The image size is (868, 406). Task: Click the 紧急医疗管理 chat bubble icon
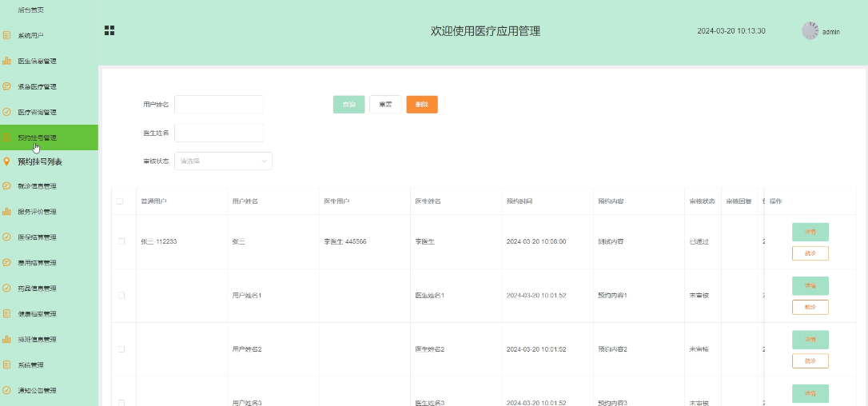coord(6,86)
